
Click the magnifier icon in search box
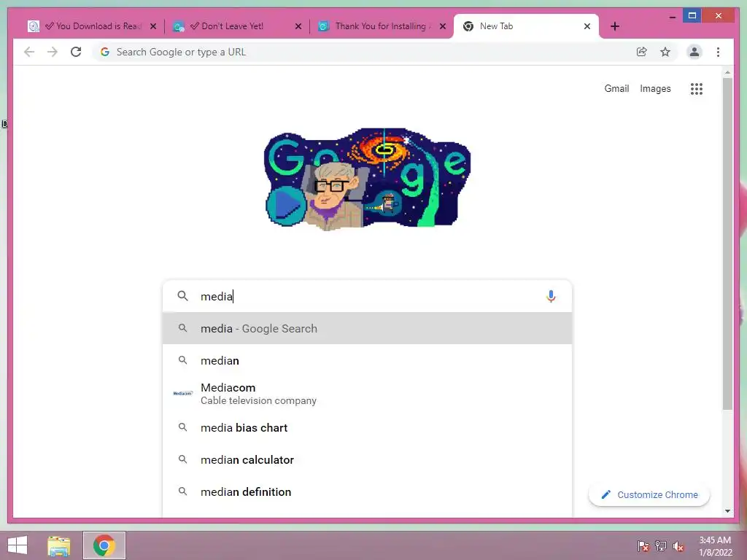(182, 296)
